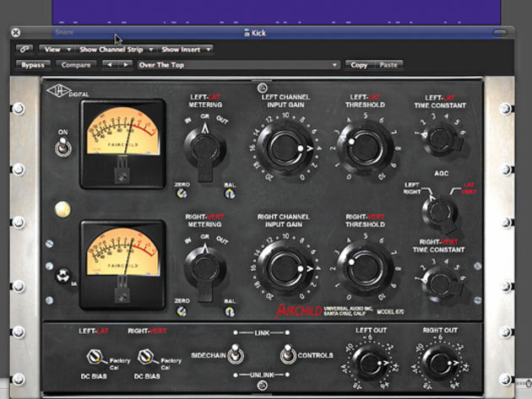The width and height of the screenshot is (532, 399).
Task: Turn the AGC mode selector knob
Action: 440,212
